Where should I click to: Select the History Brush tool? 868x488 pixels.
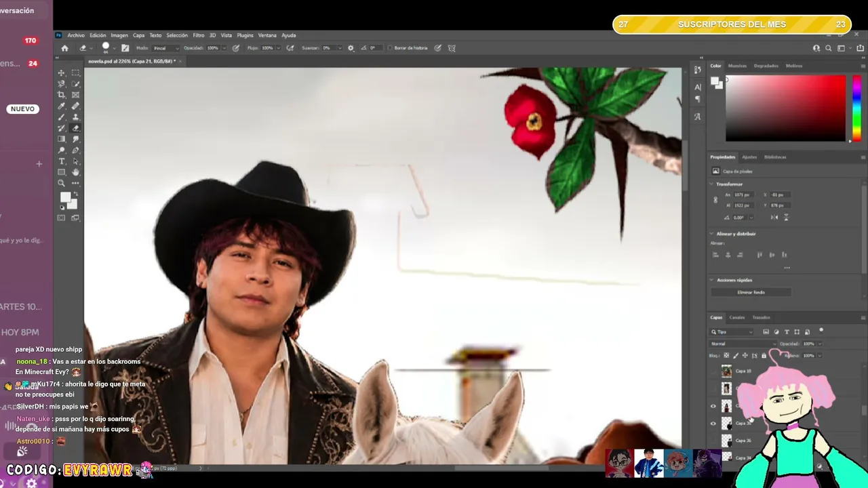(x=62, y=127)
